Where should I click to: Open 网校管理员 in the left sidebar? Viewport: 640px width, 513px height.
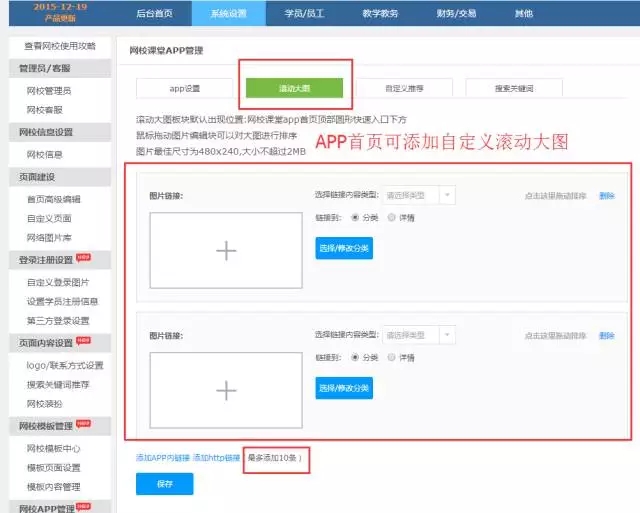pos(49,91)
